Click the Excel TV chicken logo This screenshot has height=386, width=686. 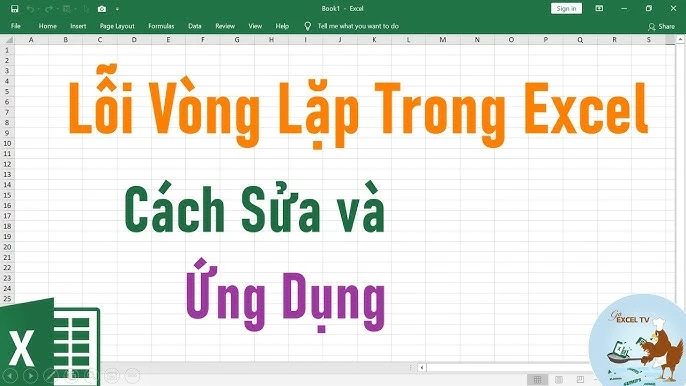[x=638, y=340]
